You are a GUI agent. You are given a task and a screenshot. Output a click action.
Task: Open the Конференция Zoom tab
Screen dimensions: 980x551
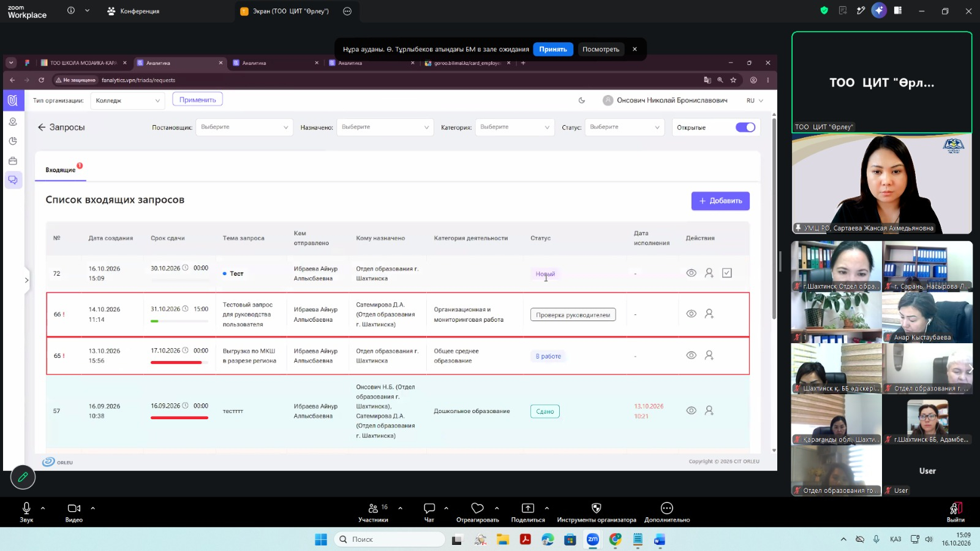click(x=133, y=11)
